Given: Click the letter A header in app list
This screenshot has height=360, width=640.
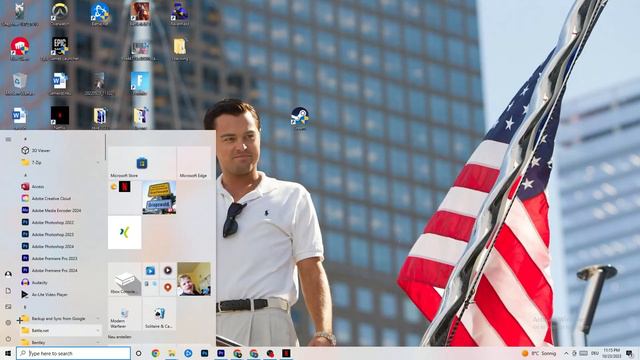Looking at the screenshot, I should [x=25, y=175].
